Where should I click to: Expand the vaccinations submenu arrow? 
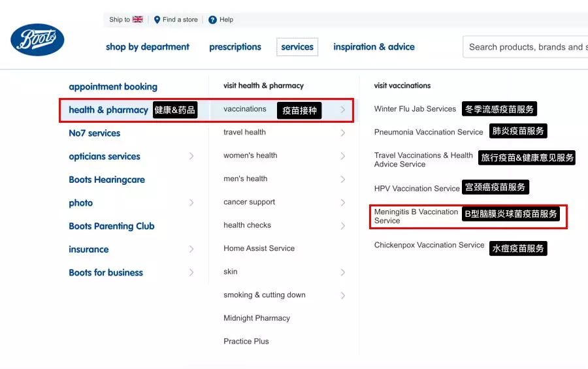point(343,110)
